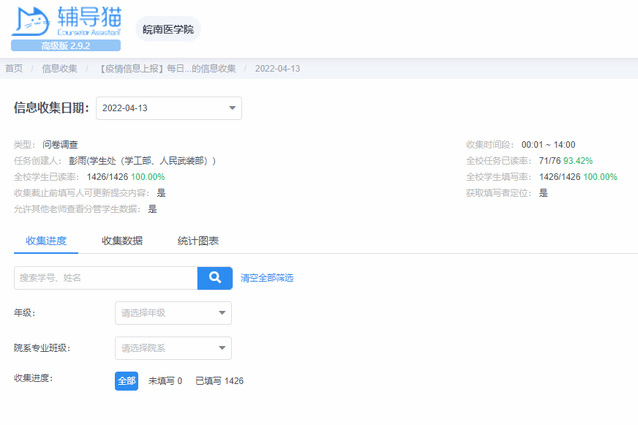Image resolution: width=638 pixels, height=425 pixels.
Task: Focus the 搜索学号、姓名 search field
Action: (105, 277)
